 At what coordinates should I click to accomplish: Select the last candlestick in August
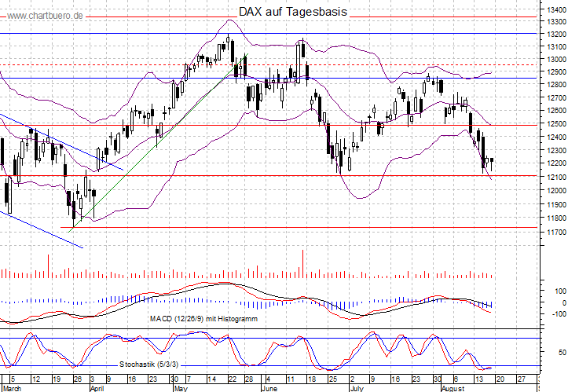(x=492, y=161)
